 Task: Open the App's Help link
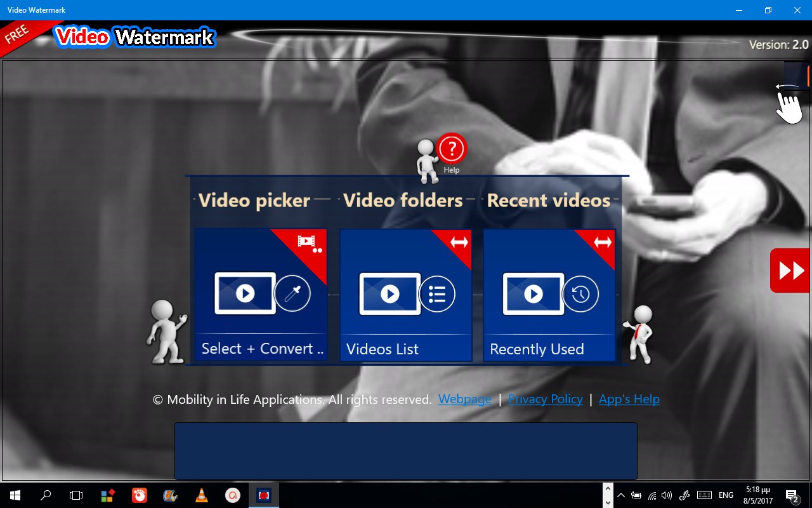629,399
